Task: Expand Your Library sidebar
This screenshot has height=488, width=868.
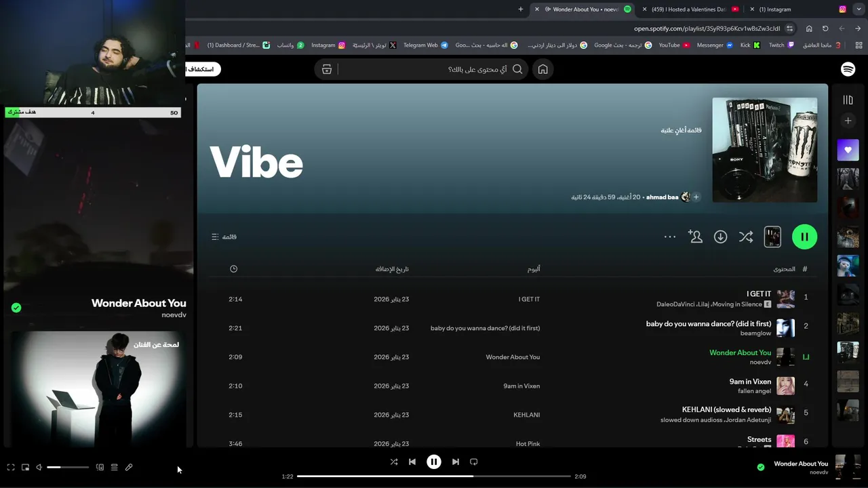Action: pyautogui.click(x=848, y=100)
